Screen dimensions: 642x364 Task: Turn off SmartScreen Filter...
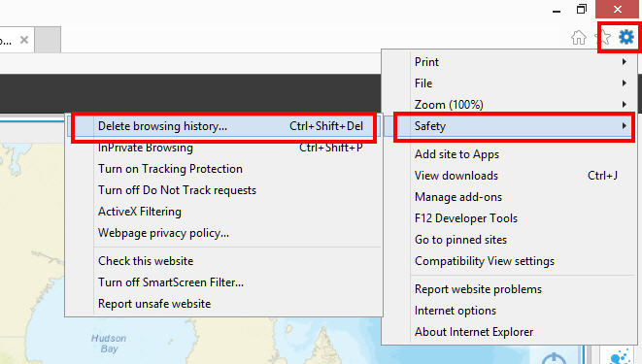click(223, 282)
